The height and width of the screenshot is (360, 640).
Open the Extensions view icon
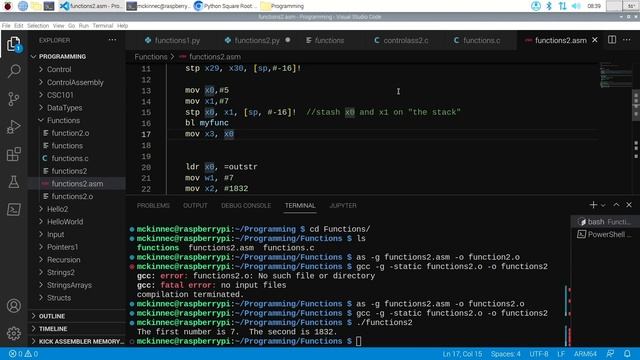coord(13,154)
